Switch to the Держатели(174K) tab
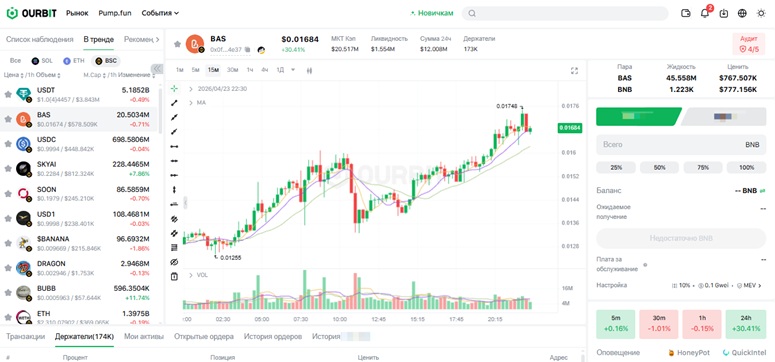 coord(85,336)
